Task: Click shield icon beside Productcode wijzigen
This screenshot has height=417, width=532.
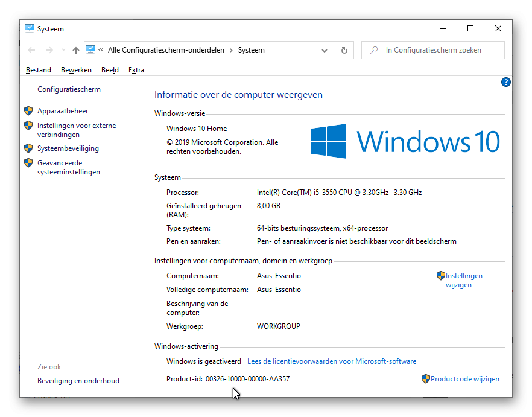Action: [426, 378]
